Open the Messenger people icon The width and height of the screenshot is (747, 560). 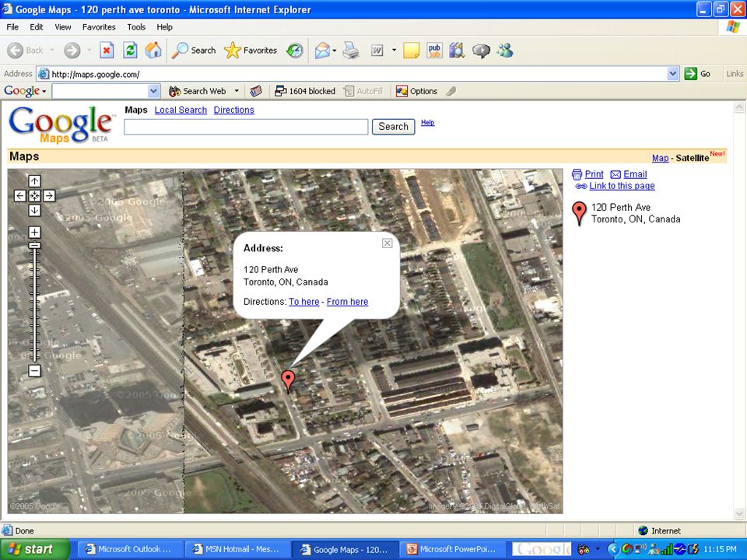point(505,50)
